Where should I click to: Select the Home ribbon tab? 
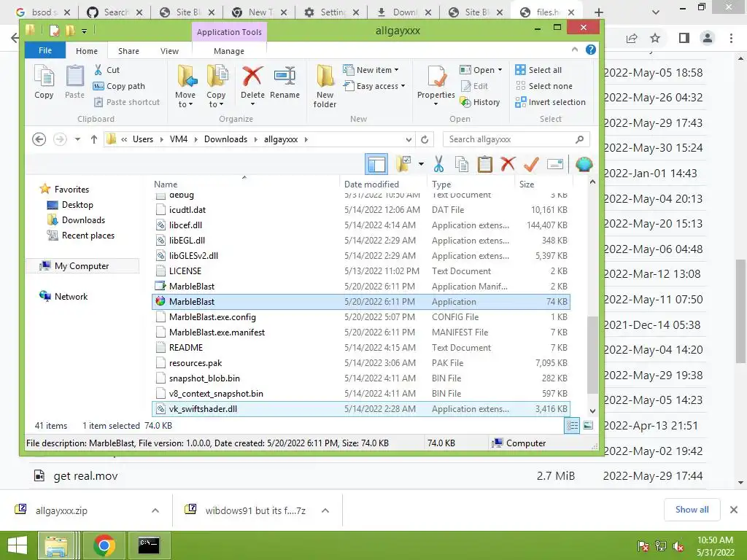(x=87, y=51)
